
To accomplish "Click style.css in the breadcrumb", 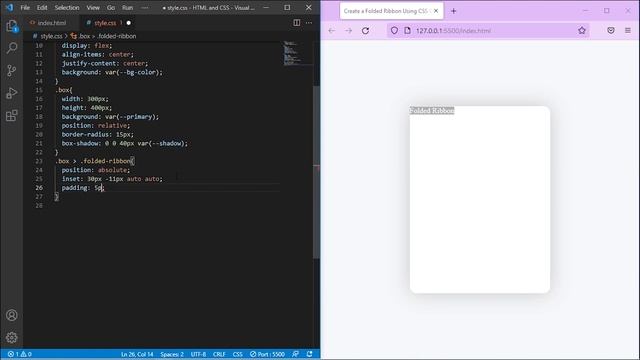I will pos(51,36).
